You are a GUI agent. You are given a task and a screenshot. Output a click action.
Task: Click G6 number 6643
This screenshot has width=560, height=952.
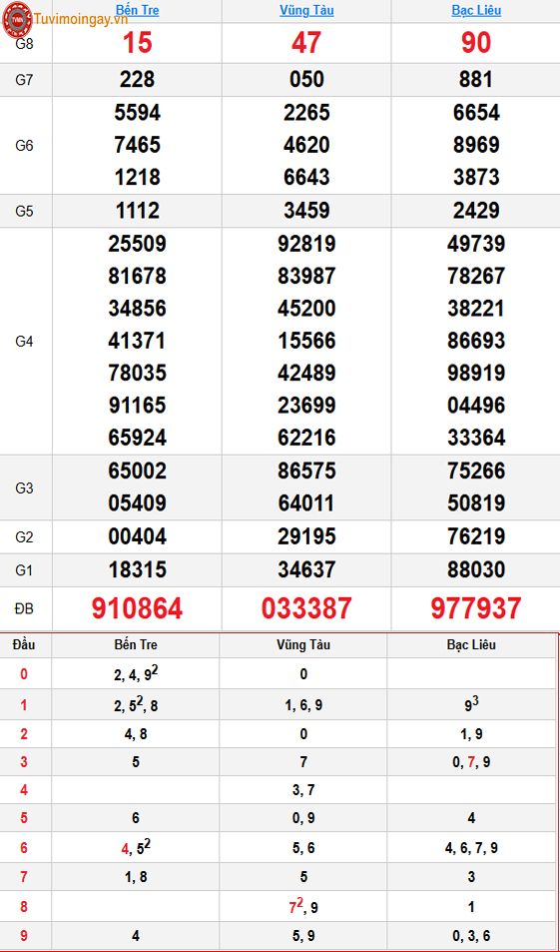pos(306,177)
